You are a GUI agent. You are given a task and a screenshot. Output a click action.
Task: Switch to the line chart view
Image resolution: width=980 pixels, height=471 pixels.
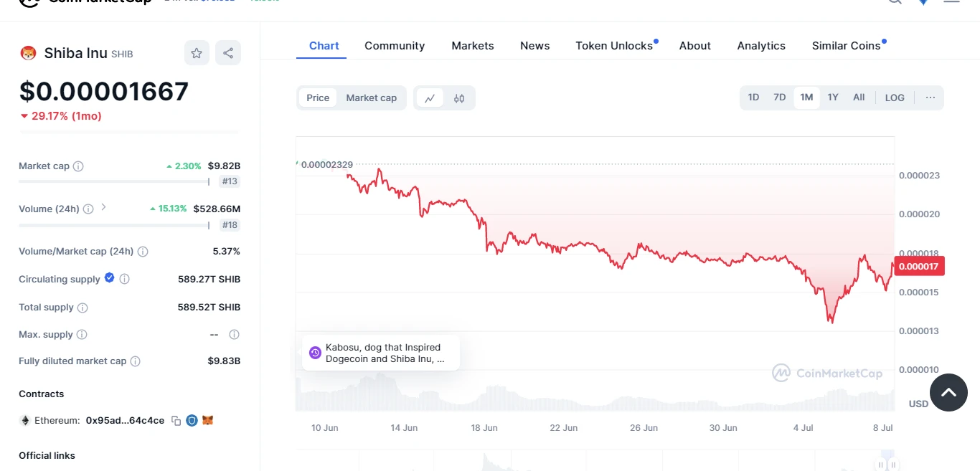click(430, 98)
